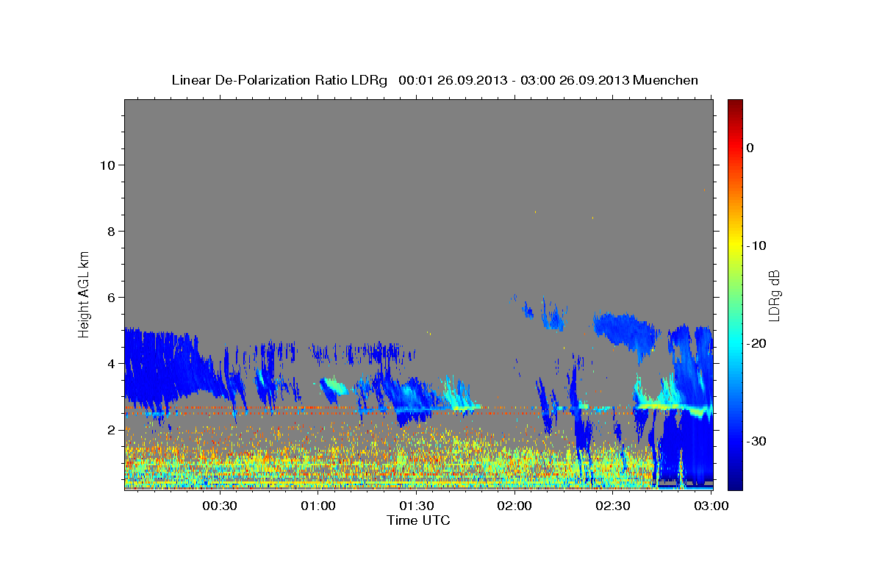882x588 pixels.
Task: Click the 00:30 time tick label
Action: click(220, 506)
